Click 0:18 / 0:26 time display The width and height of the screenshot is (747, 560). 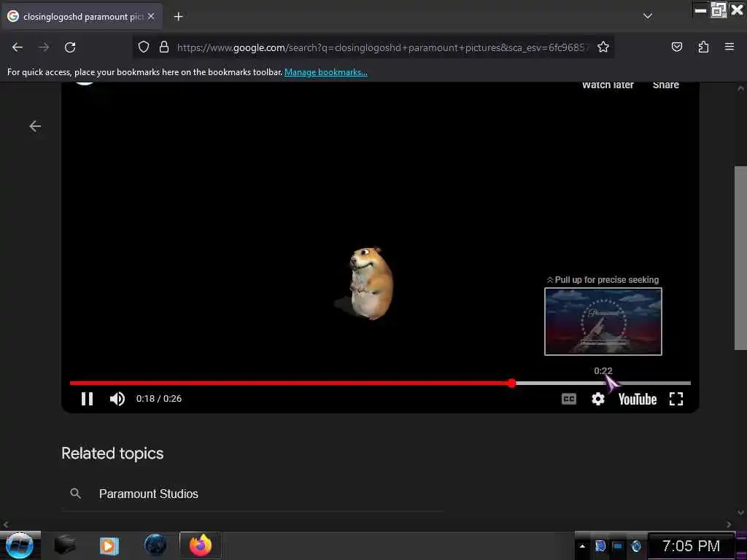[x=158, y=399]
